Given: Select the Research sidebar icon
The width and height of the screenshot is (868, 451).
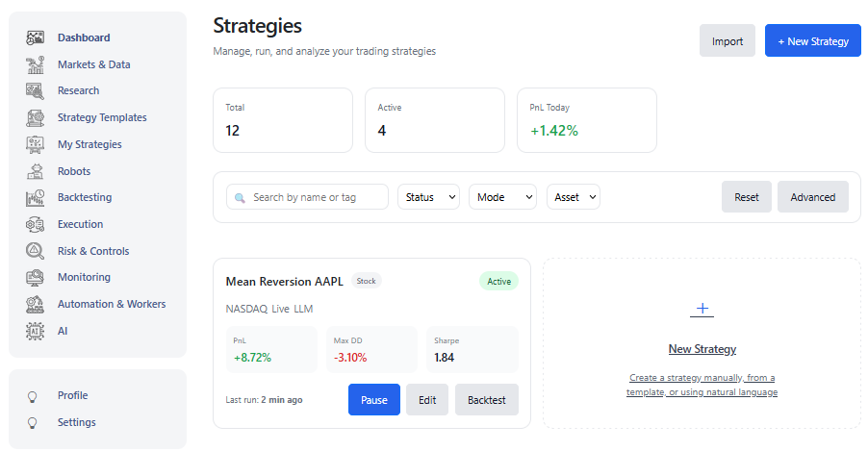Looking at the screenshot, I should [36, 91].
